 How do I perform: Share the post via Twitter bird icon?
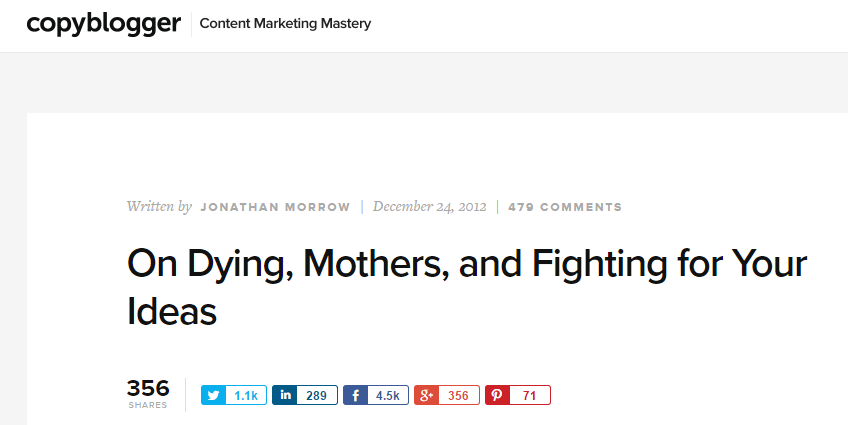click(x=214, y=395)
